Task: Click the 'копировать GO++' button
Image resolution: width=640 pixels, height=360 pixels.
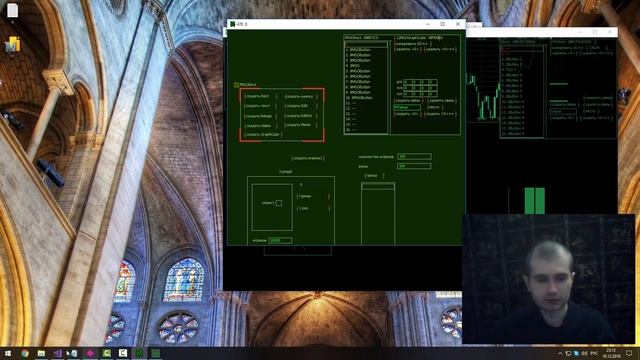Action: click(x=413, y=44)
